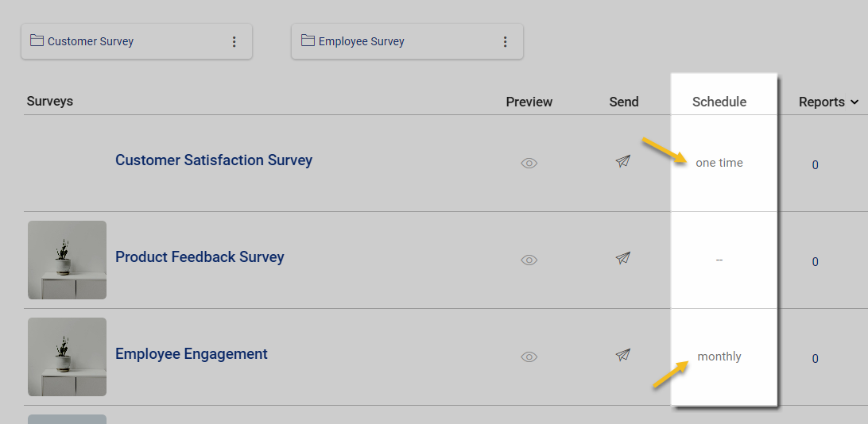Image resolution: width=868 pixels, height=424 pixels.
Task: Open the Employee Survey folder icon
Action: 308,40
